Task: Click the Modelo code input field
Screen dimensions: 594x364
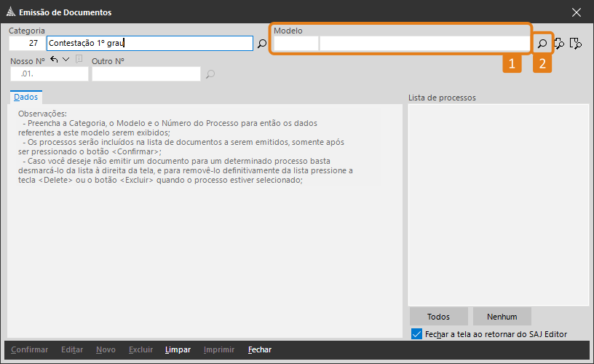Action: tap(296, 44)
